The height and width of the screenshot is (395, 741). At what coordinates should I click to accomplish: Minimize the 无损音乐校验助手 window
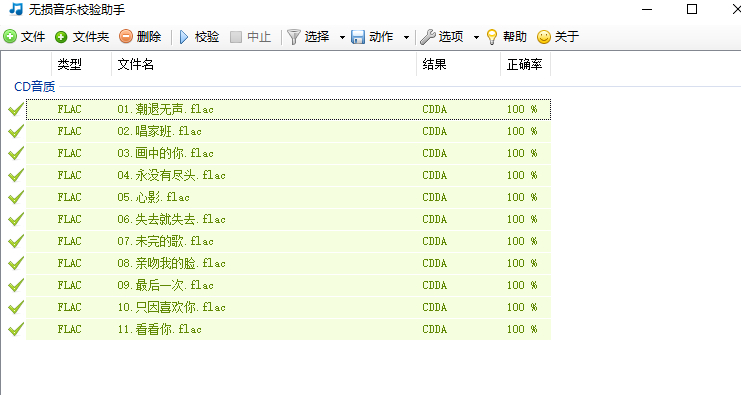[647, 9]
